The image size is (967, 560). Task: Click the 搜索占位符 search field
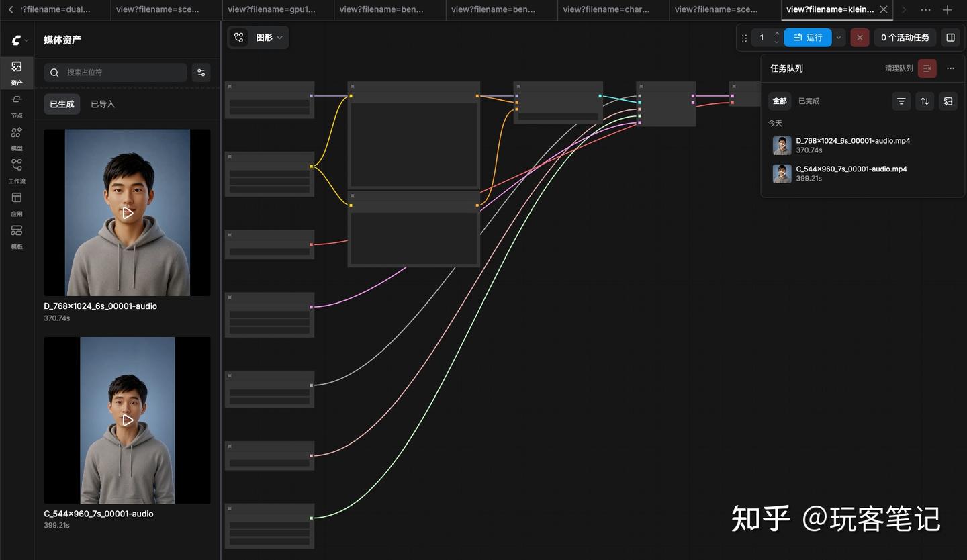click(116, 73)
